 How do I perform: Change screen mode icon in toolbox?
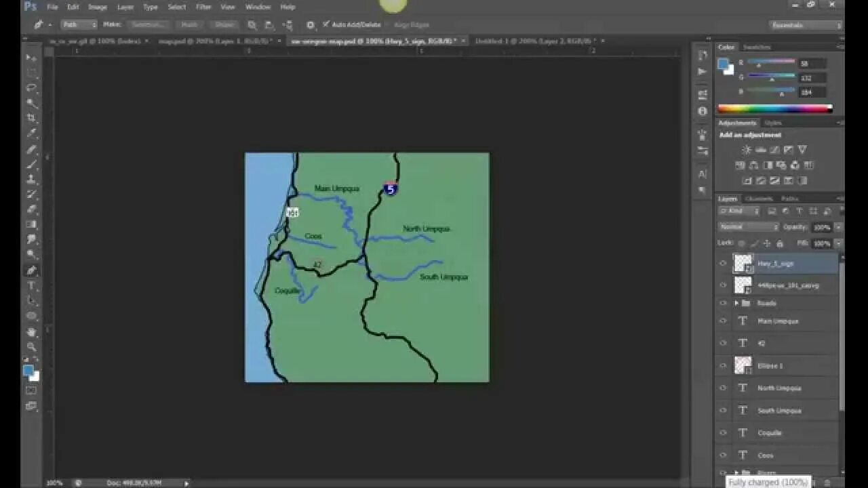[x=31, y=406]
